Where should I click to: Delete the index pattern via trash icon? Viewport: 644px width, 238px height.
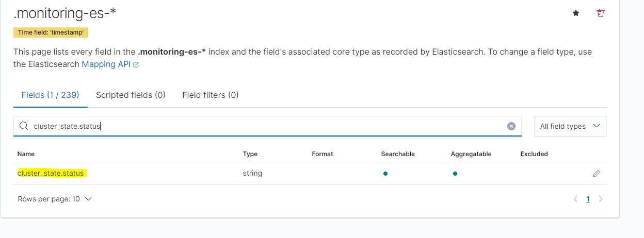tap(600, 13)
